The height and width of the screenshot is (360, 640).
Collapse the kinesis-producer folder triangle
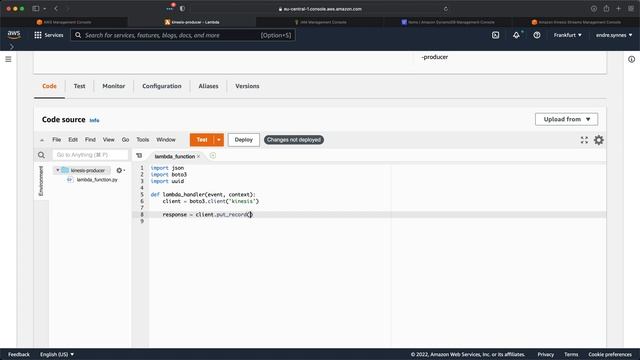point(58,170)
